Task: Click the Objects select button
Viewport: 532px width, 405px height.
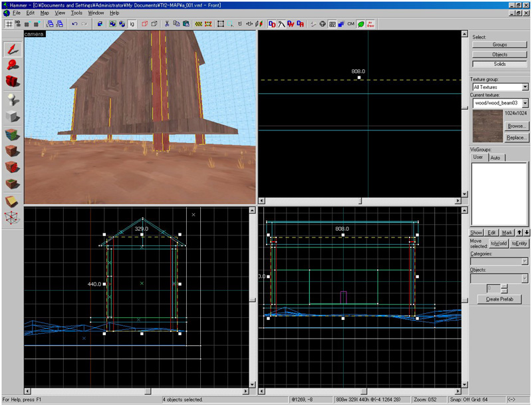Action: [x=499, y=55]
